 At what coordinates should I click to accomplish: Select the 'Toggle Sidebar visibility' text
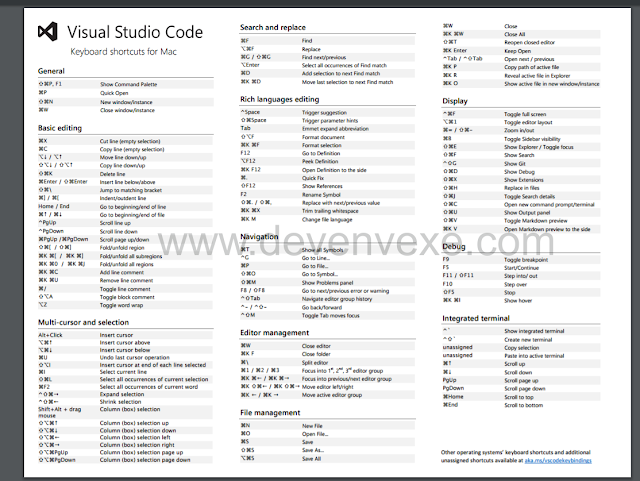click(532, 139)
